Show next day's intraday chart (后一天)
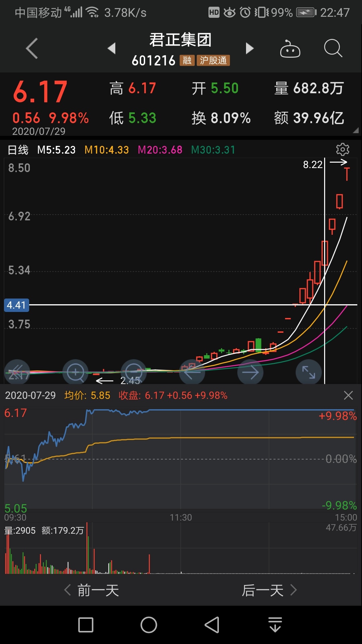The width and height of the screenshot is (362, 644). (x=269, y=590)
